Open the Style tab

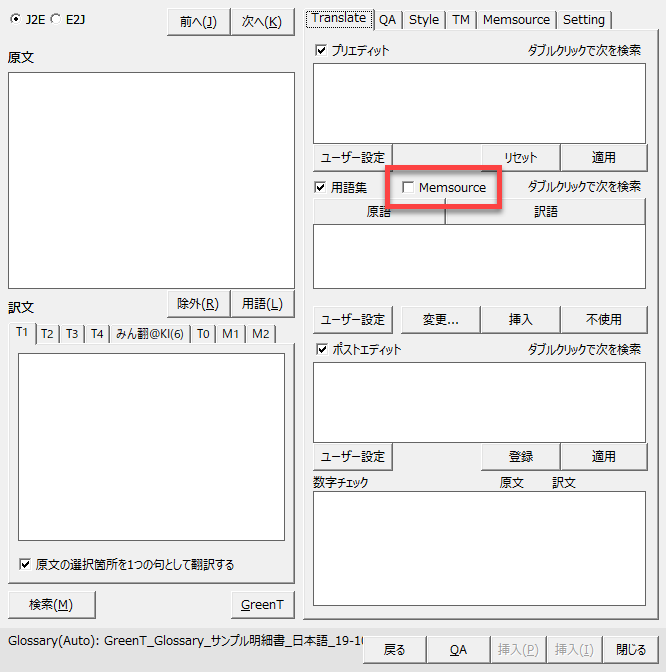[x=423, y=20]
